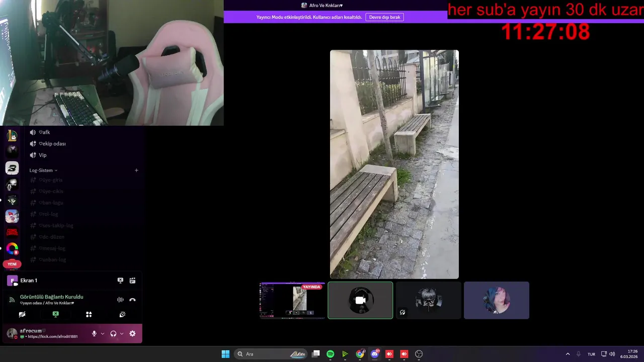The width and height of the screenshot is (644, 362).
Task: Open voice noise suppression waveform icon
Action: pyautogui.click(x=120, y=300)
